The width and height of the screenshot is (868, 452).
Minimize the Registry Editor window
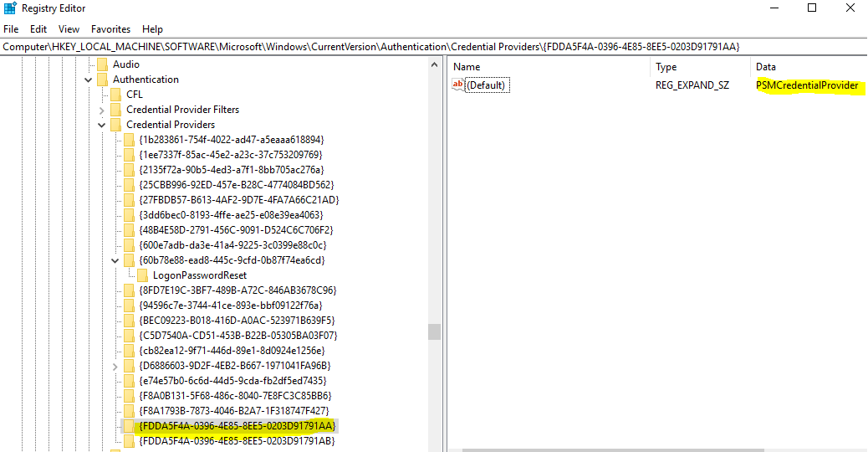(x=774, y=8)
